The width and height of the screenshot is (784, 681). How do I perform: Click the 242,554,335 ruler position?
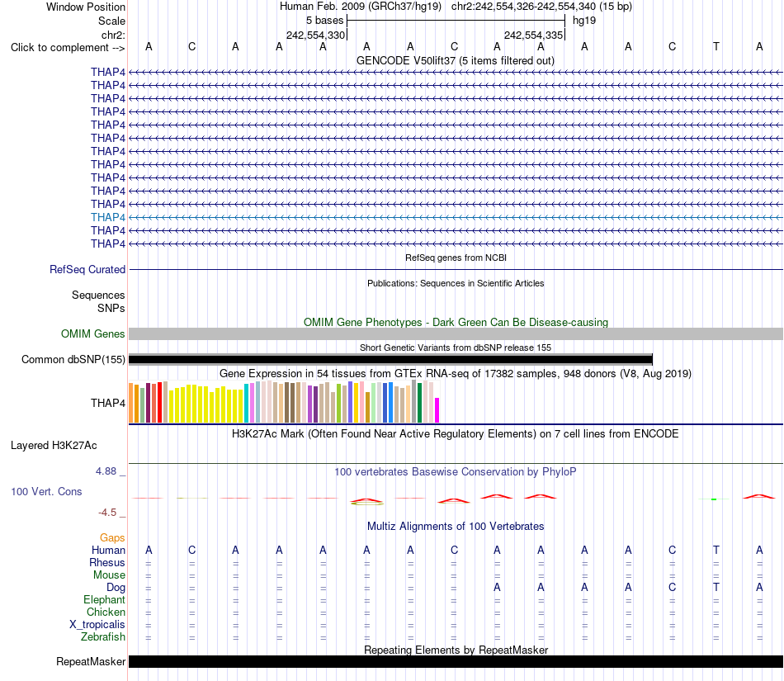pyautogui.click(x=533, y=35)
